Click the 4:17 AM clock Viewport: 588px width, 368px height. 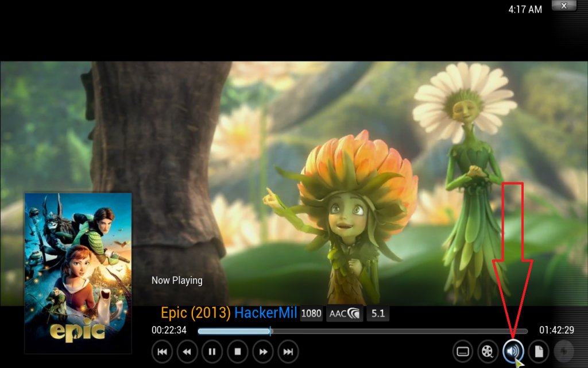525,9
